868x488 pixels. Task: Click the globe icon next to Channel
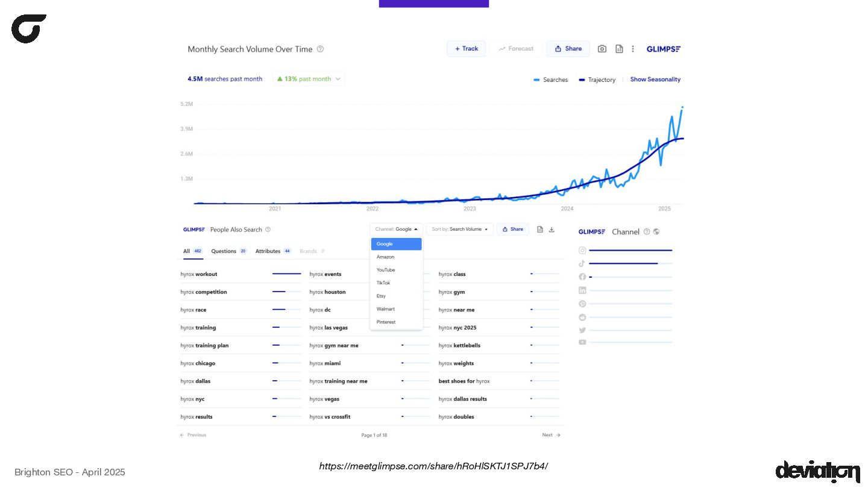click(656, 231)
